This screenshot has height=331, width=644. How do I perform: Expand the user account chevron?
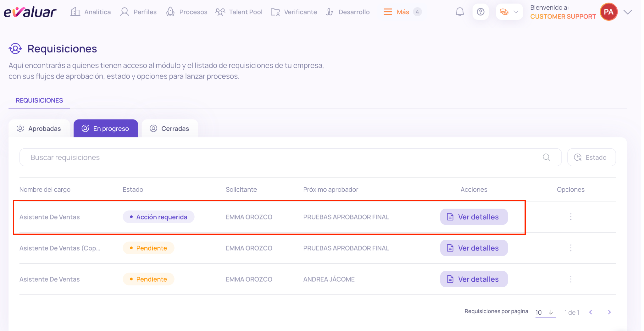click(628, 12)
